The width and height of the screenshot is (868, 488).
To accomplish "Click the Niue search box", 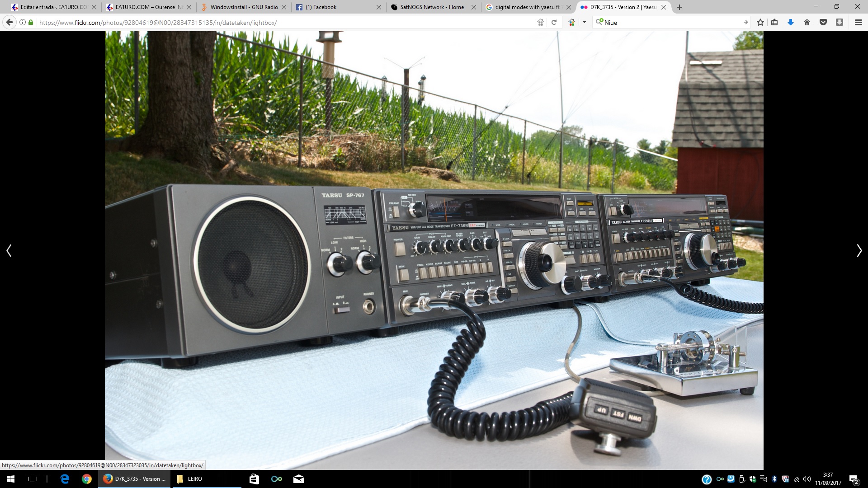I will click(669, 22).
